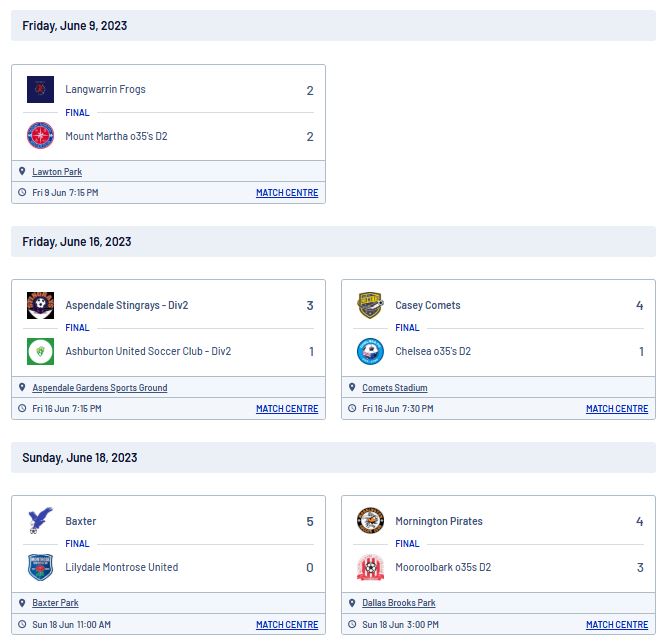
Task: Click the Mount Martha o35's D2 crest
Action: [x=40, y=135]
